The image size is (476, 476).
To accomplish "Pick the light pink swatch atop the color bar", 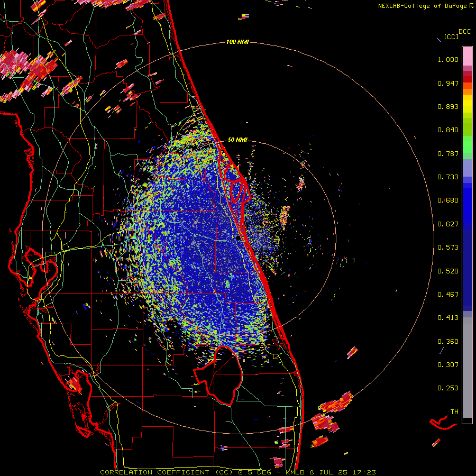I will [467, 56].
